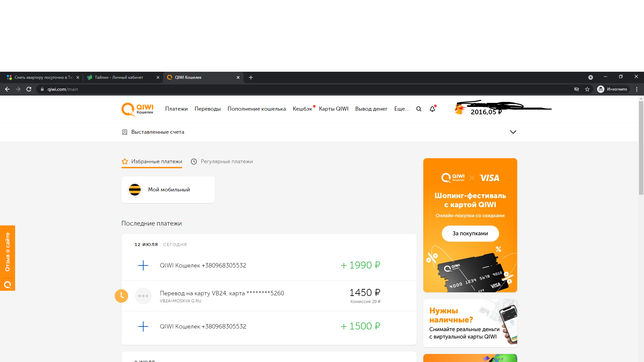Click the 2016,05 ₽ wallet balance
Image resolution: width=644 pixels, height=362 pixels.
pos(486,112)
